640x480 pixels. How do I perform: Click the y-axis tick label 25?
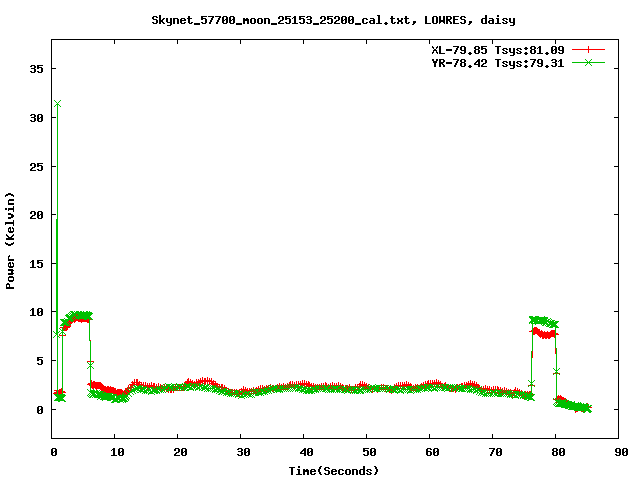click(36, 166)
